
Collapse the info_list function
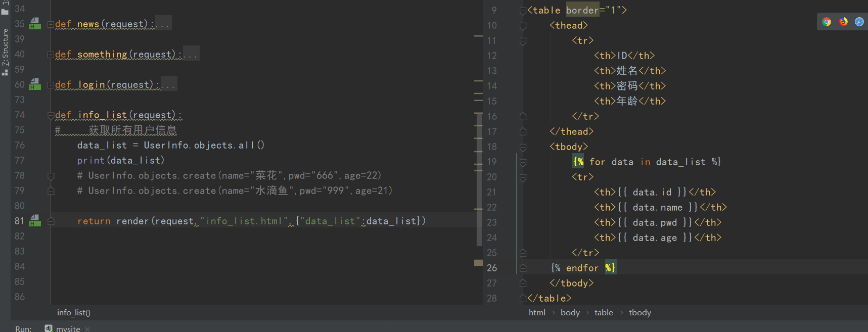(x=51, y=115)
